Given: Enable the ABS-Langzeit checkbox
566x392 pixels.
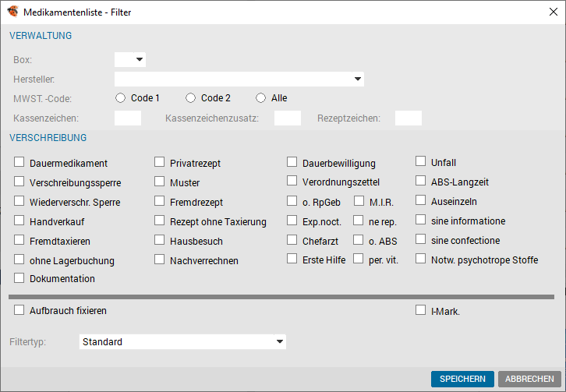Looking at the screenshot, I should 420,181.
